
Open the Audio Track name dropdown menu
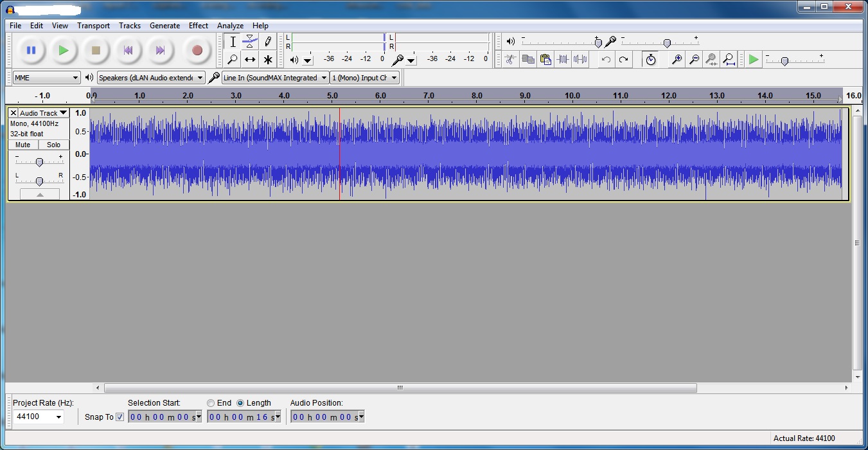pyautogui.click(x=43, y=113)
